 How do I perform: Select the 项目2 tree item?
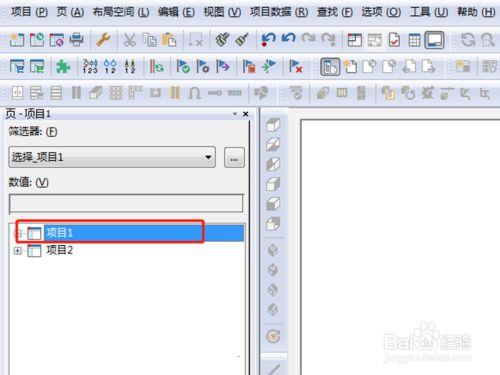click(60, 250)
